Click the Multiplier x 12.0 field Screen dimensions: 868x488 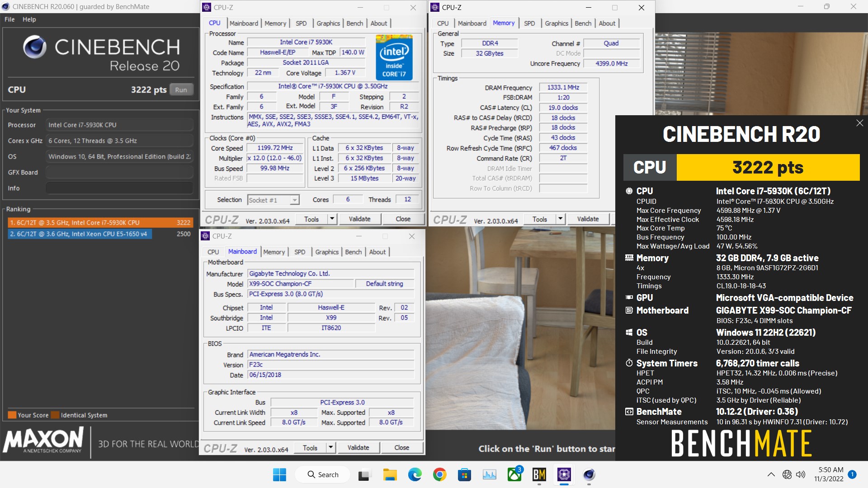pyautogui.click(x=275, y=158)
